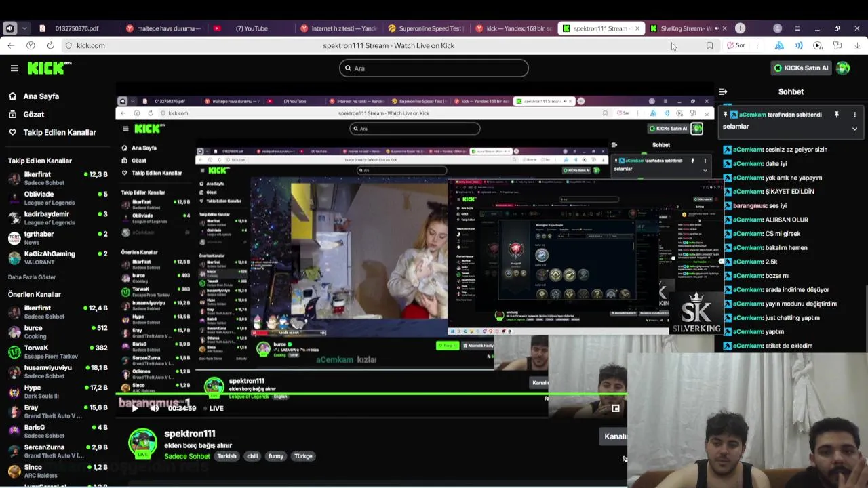Open Hype Dark Souls III channel

(x=58, y=392)
